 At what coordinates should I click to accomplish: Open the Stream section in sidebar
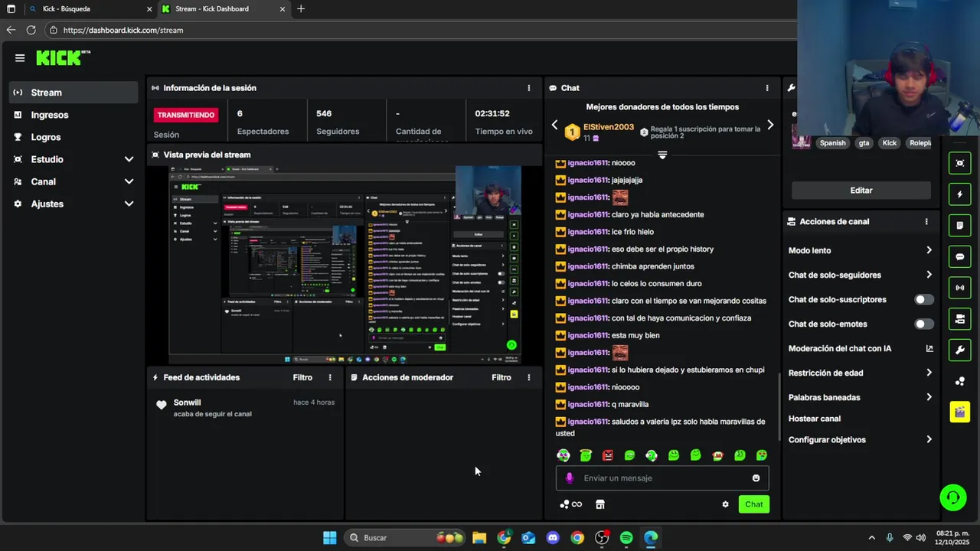point(73,93)
